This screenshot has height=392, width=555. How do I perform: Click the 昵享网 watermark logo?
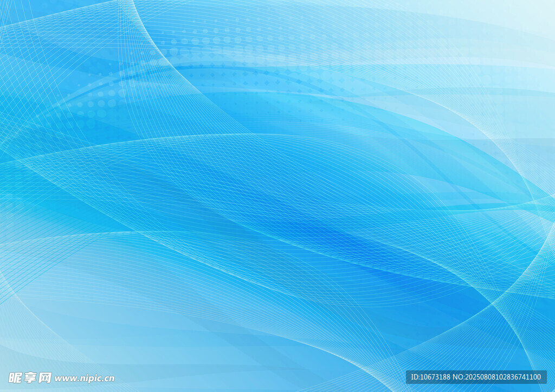click(x=30, y=377)
